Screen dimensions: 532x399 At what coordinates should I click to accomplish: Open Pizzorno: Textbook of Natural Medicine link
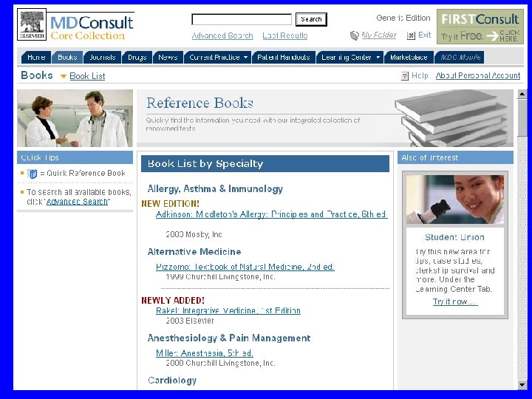(245, 267)
